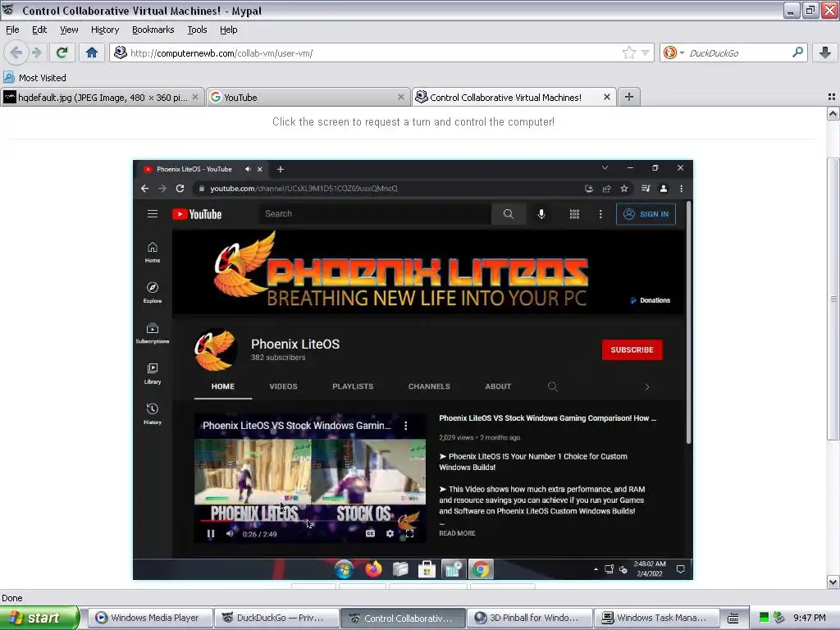
Task: Switch to hqdefault.jpg tab
Action: 102,97
